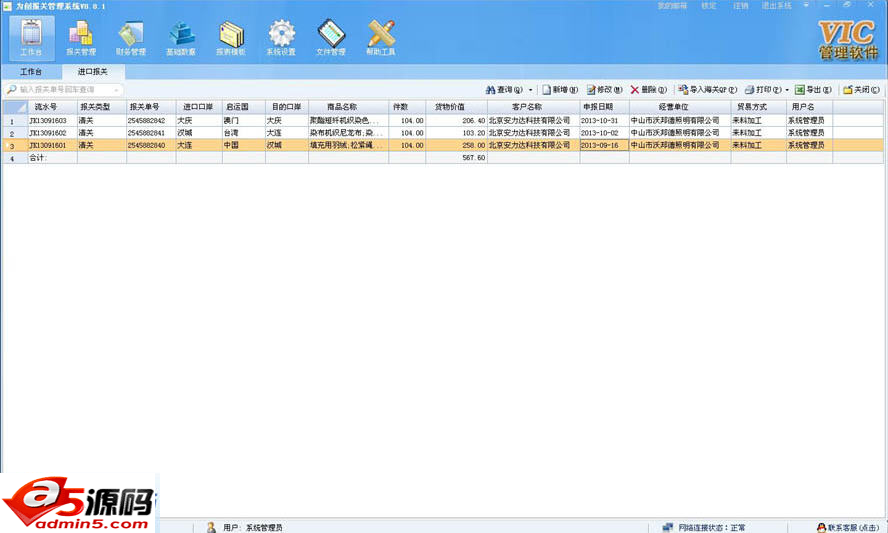The width and height of the screenshot is (888, 533).
Task: Switch to the 进口报关 tab
Action: point(93,72)
